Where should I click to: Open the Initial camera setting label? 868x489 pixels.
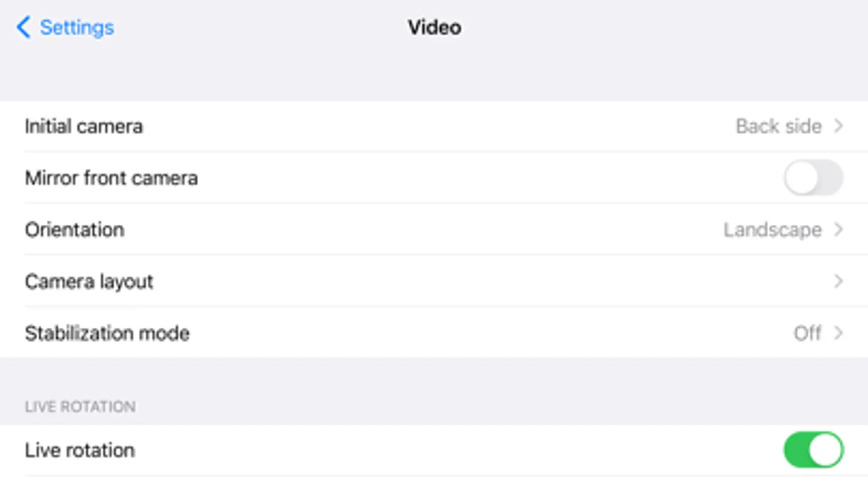pyautogui.click(x=84, y=127)
